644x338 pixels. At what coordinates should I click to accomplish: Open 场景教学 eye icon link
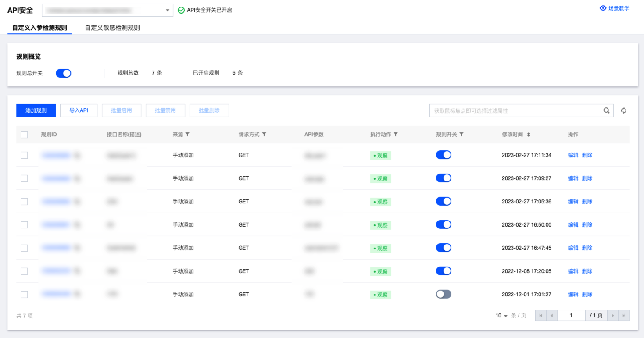point(603,8)
